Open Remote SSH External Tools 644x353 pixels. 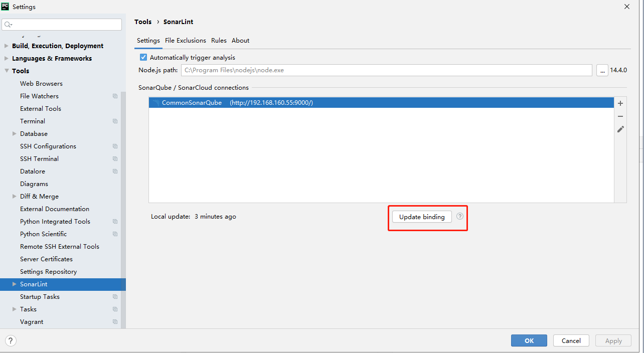(60, 247)
